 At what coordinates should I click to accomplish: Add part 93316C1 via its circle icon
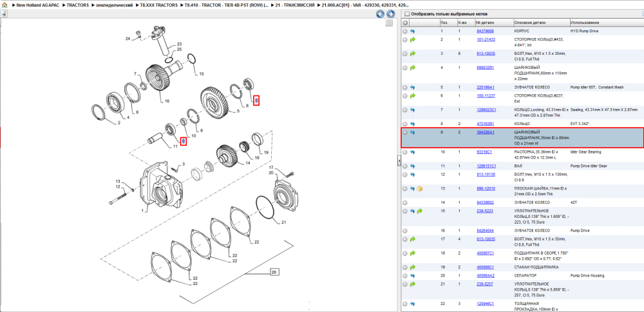405,152
